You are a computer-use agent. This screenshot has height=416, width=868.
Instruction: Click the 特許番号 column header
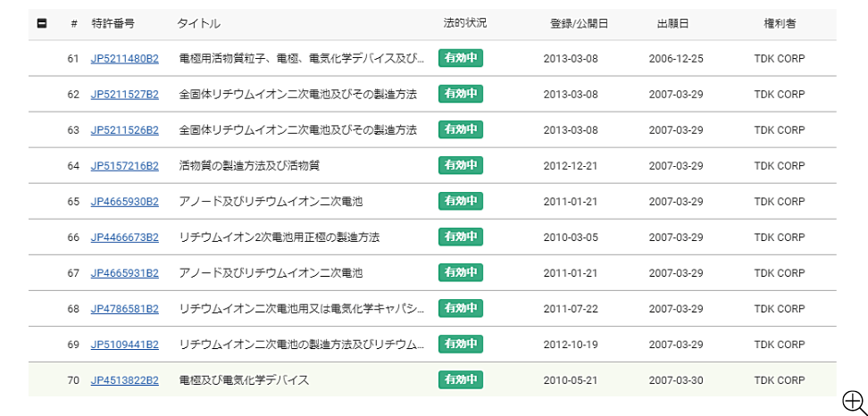click(x=113, y=24)
